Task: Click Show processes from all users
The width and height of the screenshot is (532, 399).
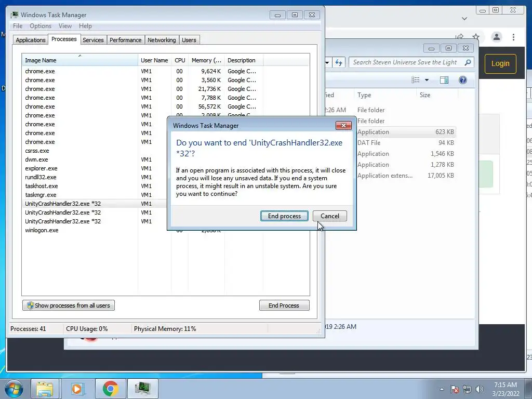Action: click(69, 305)
